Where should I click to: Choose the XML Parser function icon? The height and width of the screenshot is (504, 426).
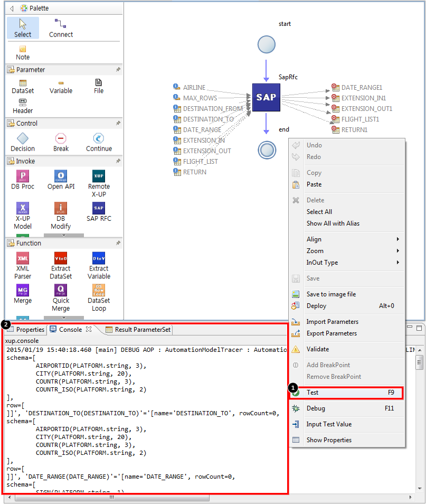click(x=23, y=266)
